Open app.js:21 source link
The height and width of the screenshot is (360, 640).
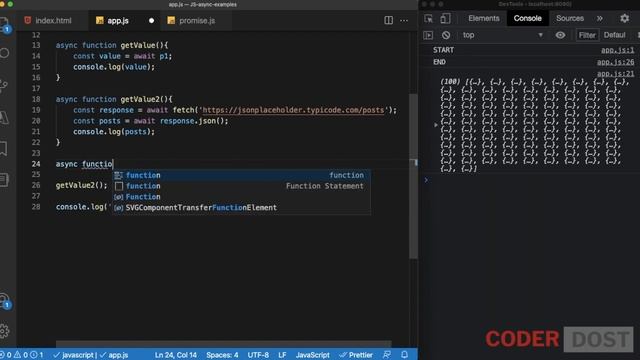pyautogui.click(x=616, y=73)
